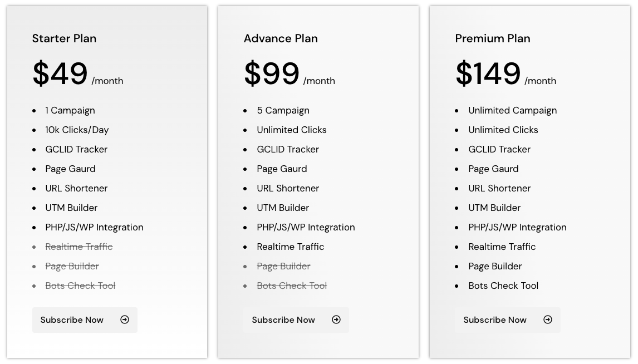Click the arrow icon on Starter Plan subscribe button

[x=125, y=319]
